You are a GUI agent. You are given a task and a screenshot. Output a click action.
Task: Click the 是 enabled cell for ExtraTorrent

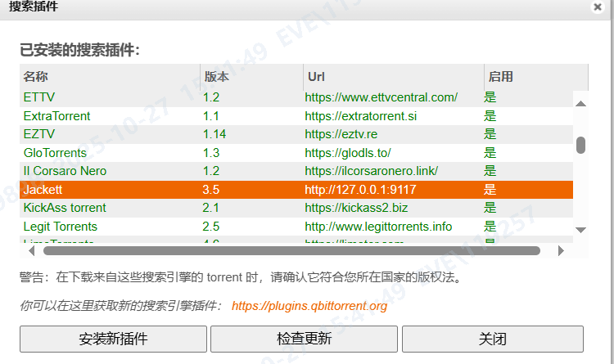[x=490, y=116]
